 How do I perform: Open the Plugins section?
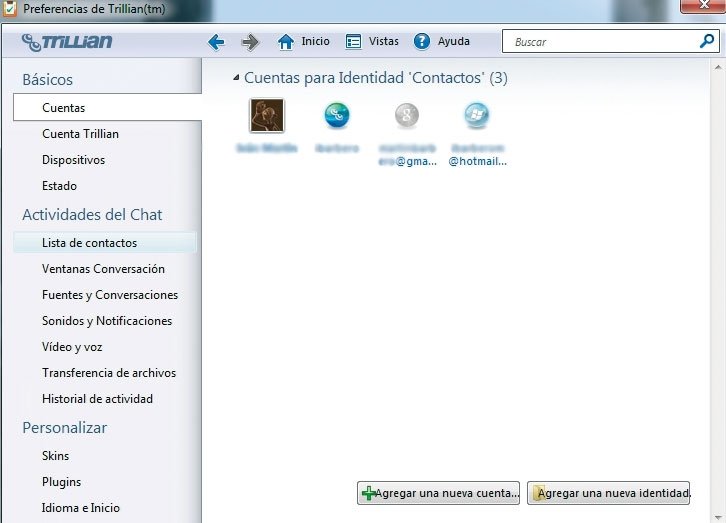[61, 482]
